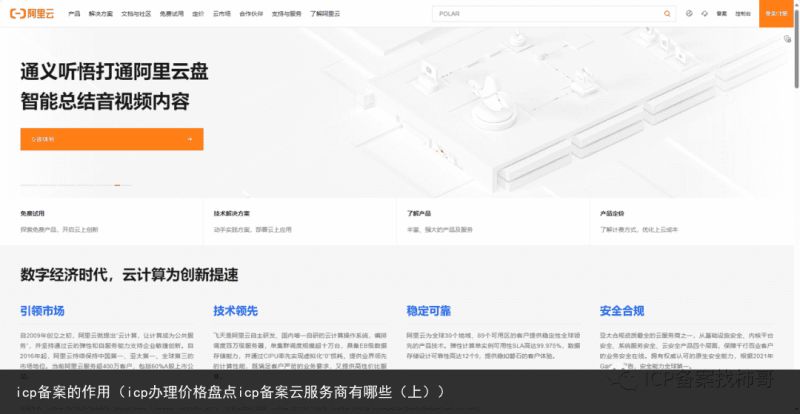Open the globe icon beside search bar
The width and height of the screenshot is (800, 414).
point(689,14)
